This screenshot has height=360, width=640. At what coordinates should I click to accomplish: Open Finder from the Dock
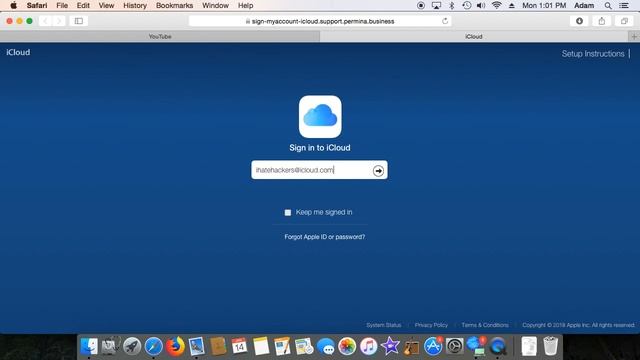point(89,346)
